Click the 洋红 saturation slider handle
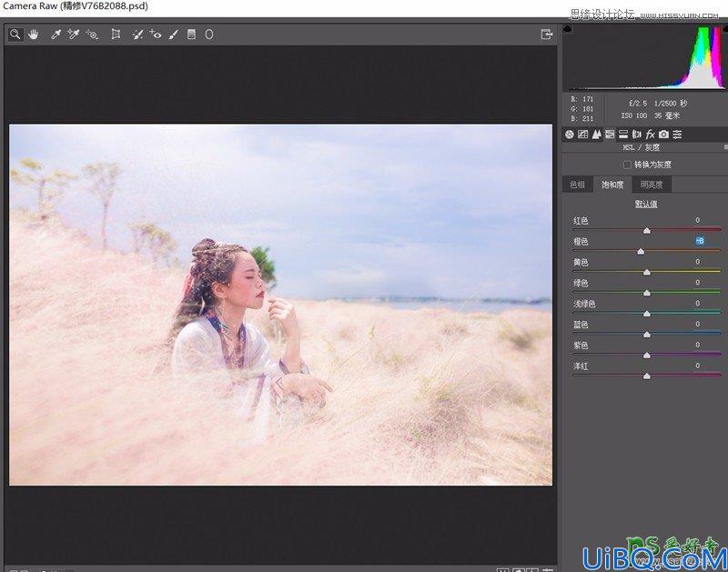Image resolution: width=728 pixels, height=572 pixels. click(x=647, y=376)
